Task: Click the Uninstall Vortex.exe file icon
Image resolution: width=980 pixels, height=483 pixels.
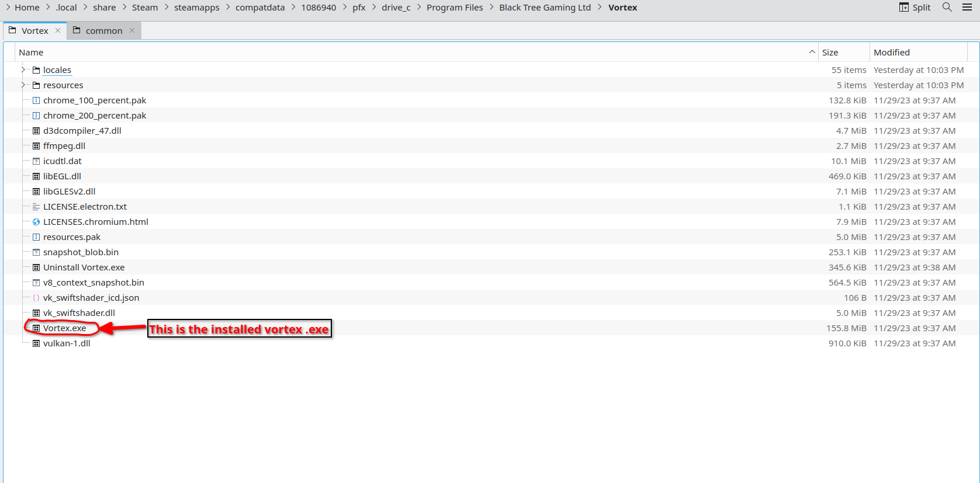Action: coord(36,267)
